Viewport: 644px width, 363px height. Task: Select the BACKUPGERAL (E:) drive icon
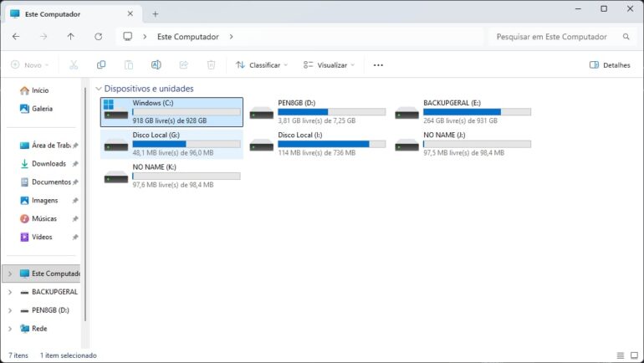pyautogui.click(x=407, y=113)
